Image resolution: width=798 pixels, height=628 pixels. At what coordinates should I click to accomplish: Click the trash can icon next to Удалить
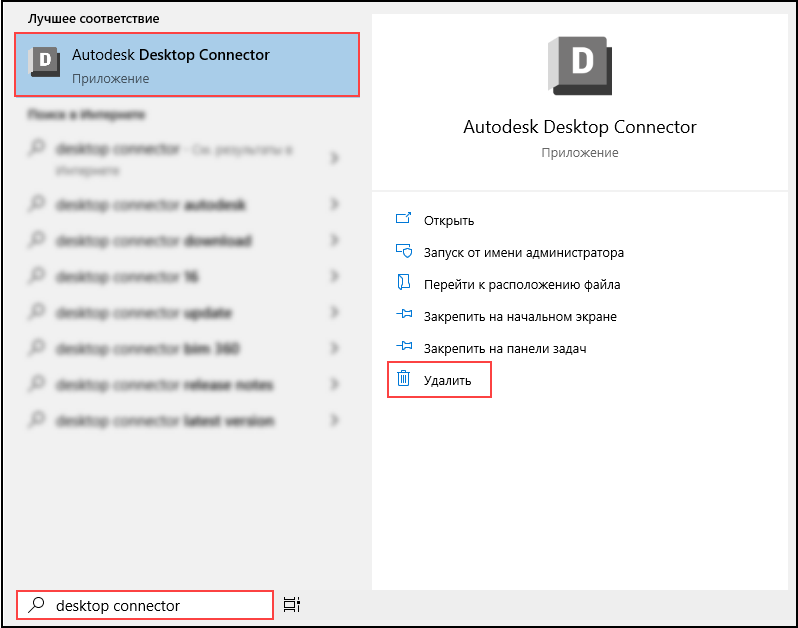tap(403, 378)
